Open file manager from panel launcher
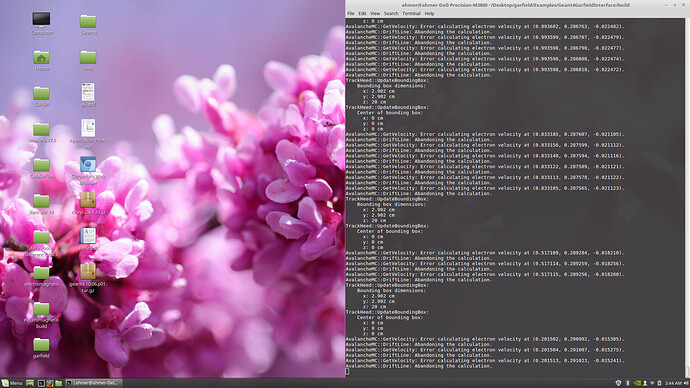690x388 pixels. [59, 383]
